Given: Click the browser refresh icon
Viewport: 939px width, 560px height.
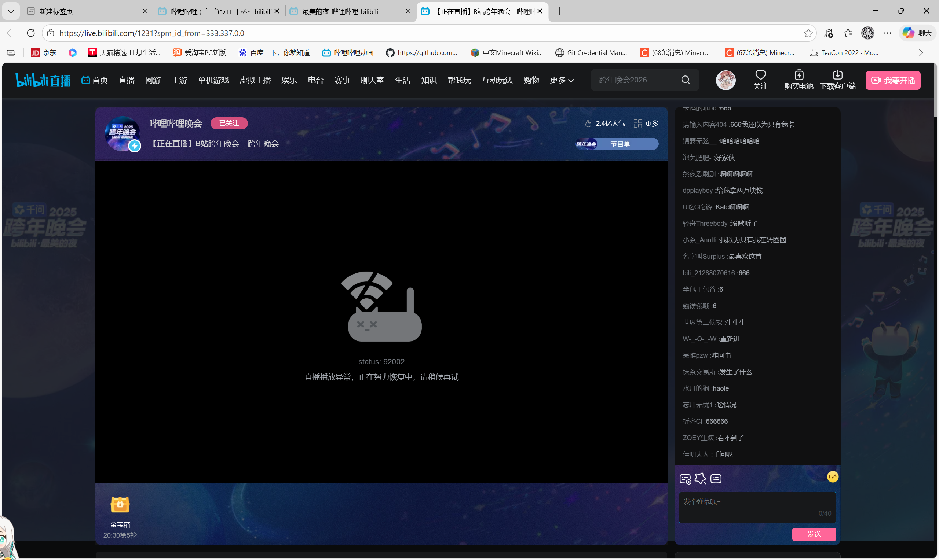Looking at the screenshot, I should [31, 33].
